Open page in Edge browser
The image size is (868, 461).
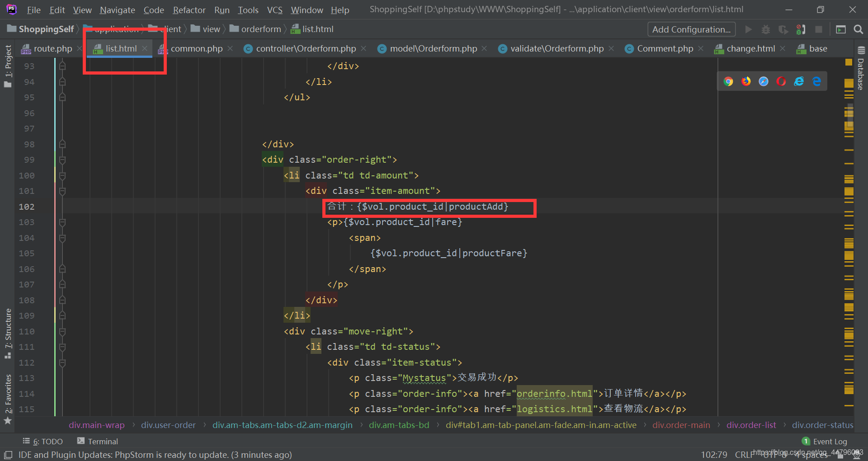(x=816, y=81)
